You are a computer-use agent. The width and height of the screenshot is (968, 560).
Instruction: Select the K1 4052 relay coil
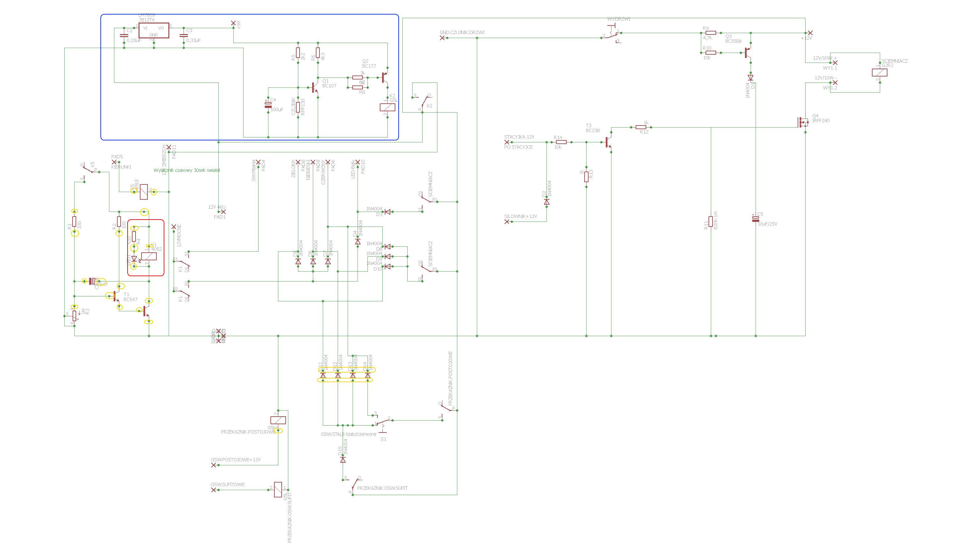[149, 256]
